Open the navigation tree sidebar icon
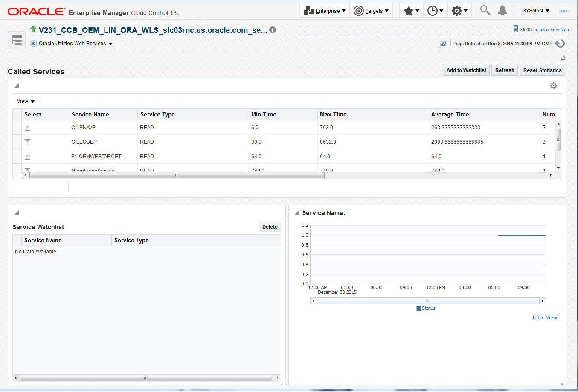 pyautogui.click(x=17, y=41)
